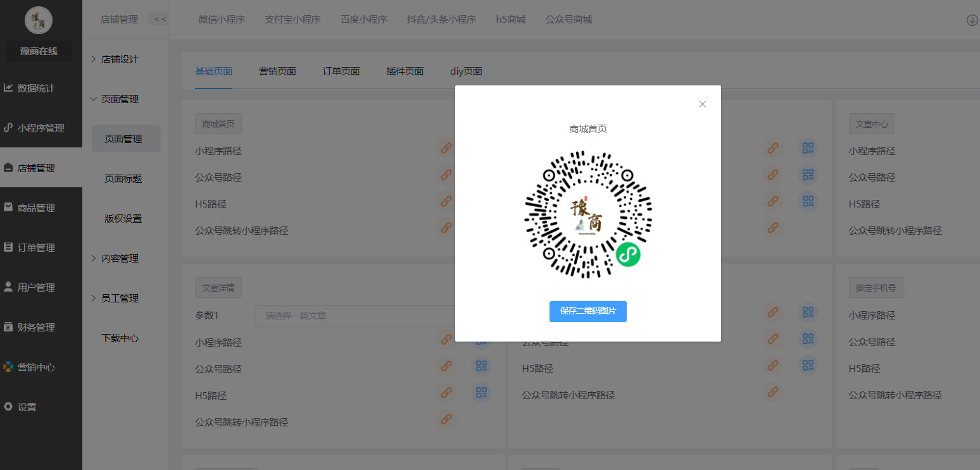The height and width of the screenshot is (470, 980).
Task: Click 小程序路径 text in the 文章中心 card
Action: pyautogui.click(x=872, y=151)
